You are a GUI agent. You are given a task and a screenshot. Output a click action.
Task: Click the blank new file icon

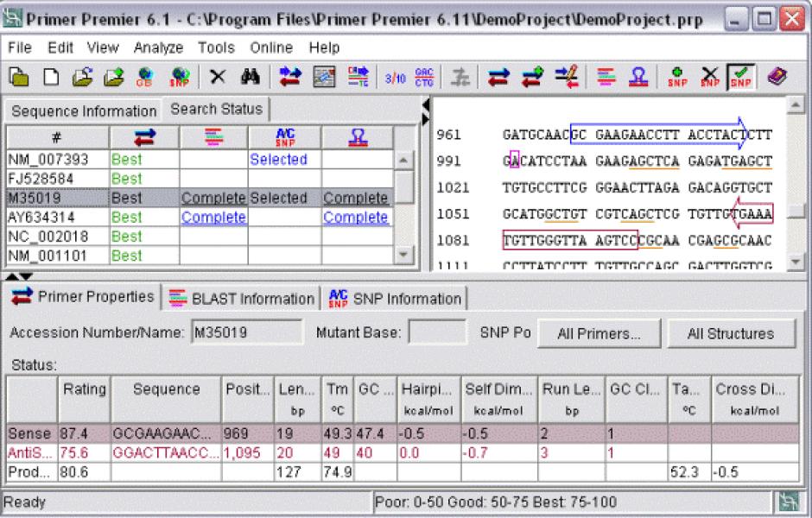(51, 77)
